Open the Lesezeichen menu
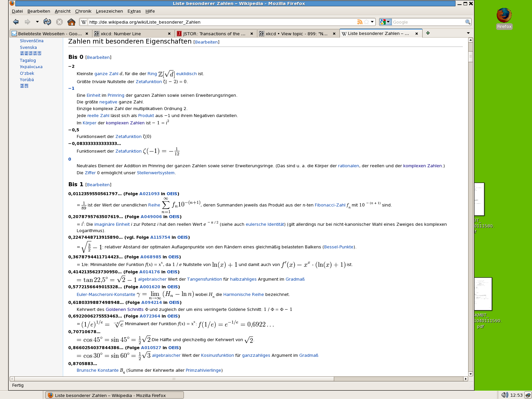Viewport: 532px width, 399px height. tap(109, 11)
